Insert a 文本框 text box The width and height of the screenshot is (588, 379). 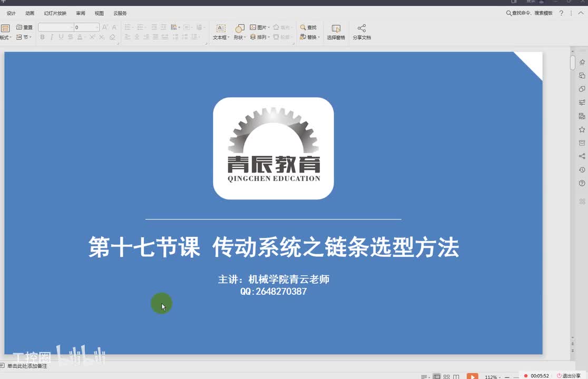coord(221,32)
